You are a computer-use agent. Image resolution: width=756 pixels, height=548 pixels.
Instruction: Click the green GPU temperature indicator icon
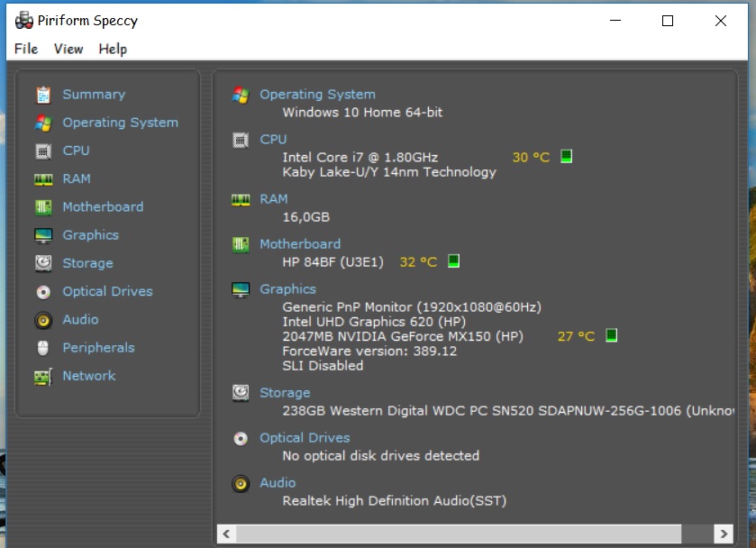(x=611, y=335)
